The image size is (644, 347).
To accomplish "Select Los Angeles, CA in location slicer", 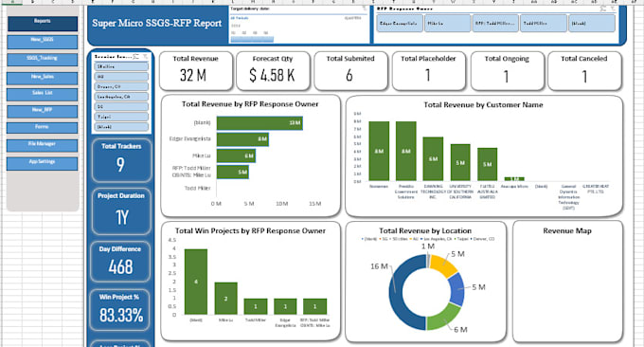I will tap(121, 97).
